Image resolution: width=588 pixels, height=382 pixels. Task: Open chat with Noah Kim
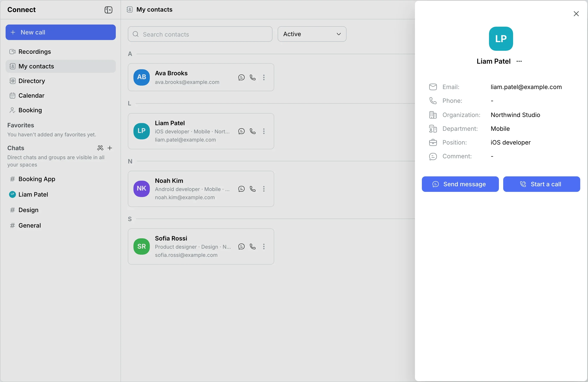(241, 189)
